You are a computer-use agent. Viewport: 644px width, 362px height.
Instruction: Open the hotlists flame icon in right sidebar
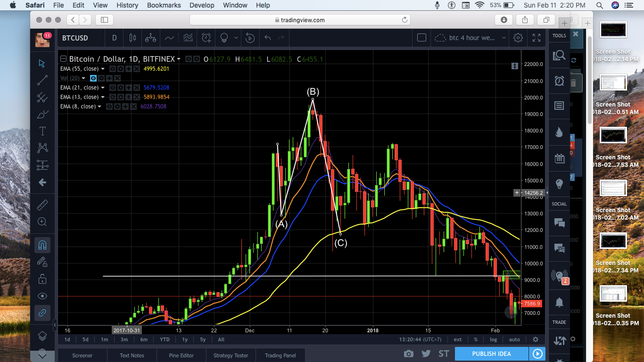559,132
